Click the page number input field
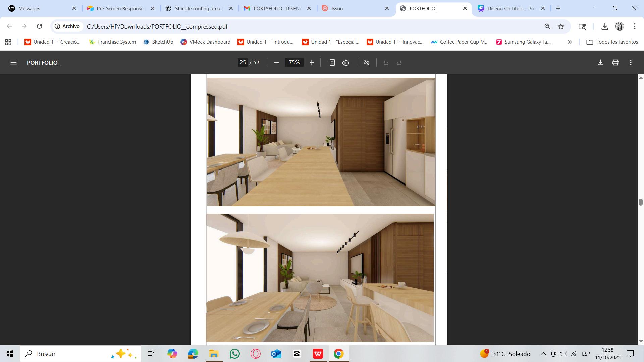Image resolution: width=644 pixels, height=362 pixels. (243, 63)
